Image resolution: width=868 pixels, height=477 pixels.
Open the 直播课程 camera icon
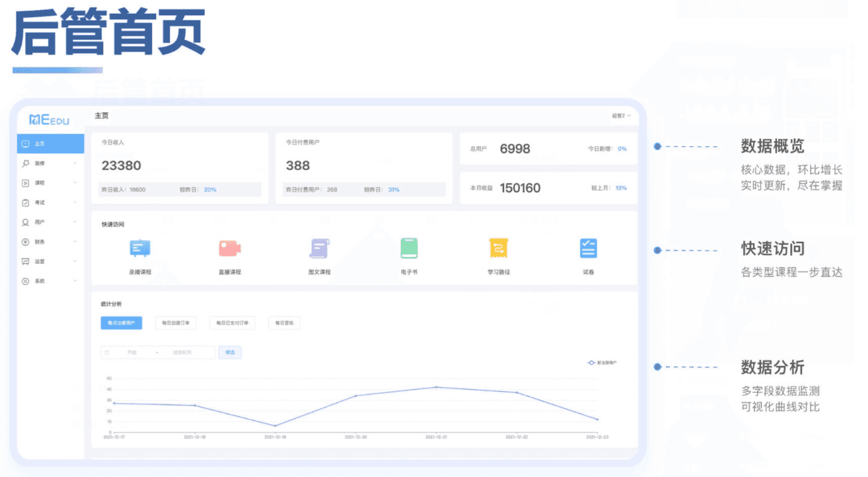pyautogui.click(x=229, y=248)
